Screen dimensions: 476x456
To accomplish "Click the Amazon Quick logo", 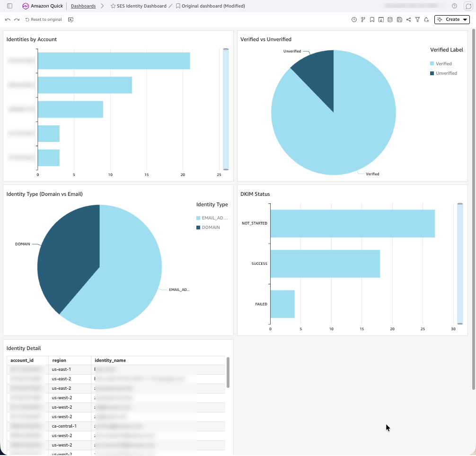I will 26,6.
